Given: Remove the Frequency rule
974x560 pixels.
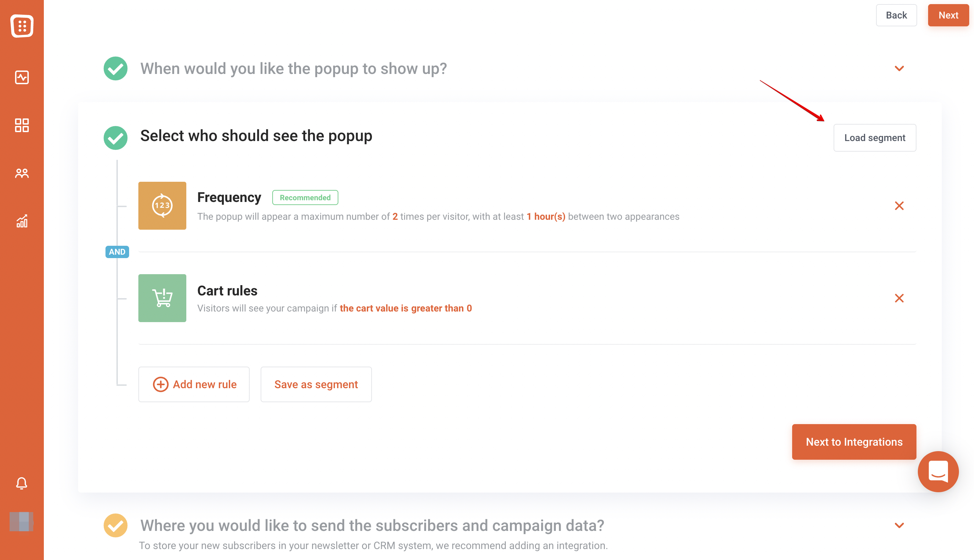Looking at the screenshot, I should pos(899,206).
